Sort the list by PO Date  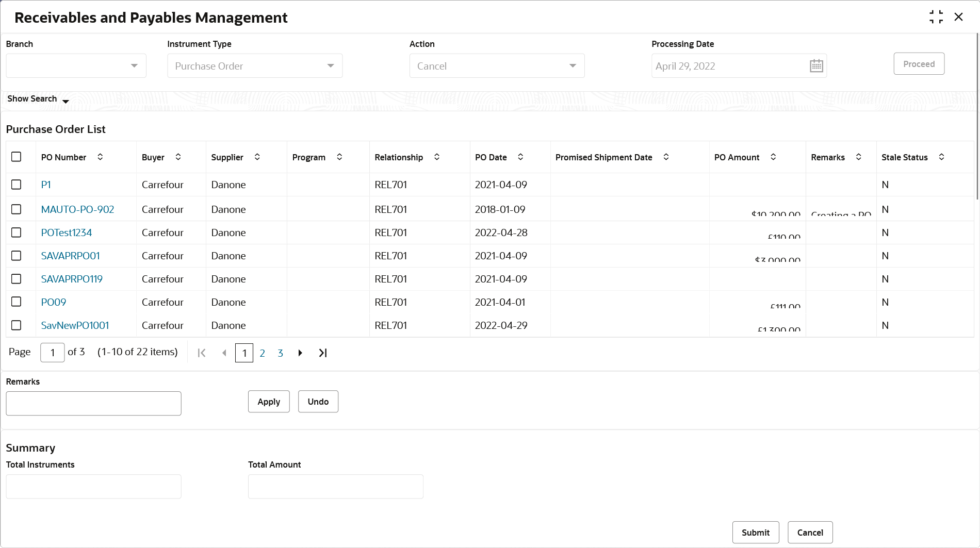click(x=520, y=157)
